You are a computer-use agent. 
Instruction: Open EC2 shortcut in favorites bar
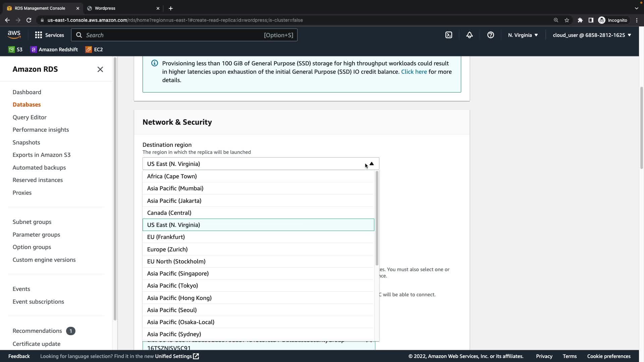tap(94, 50)
